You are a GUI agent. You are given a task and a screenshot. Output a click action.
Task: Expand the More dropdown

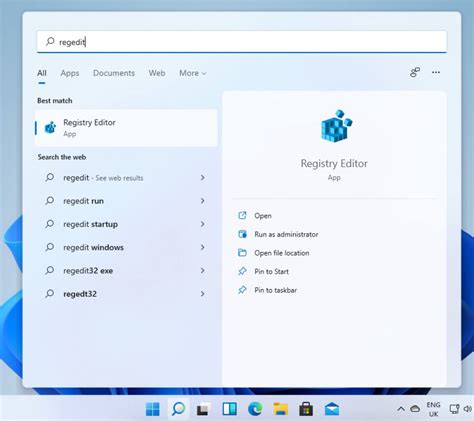pyautogui.click(x=193, y=73)
